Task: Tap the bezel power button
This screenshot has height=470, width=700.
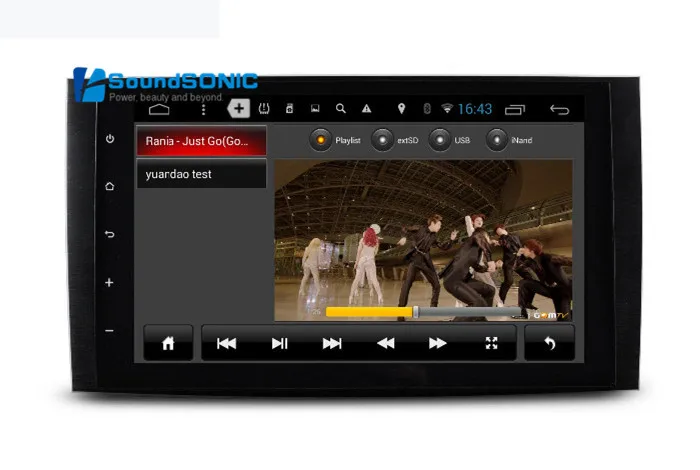Action: point(110,139)
